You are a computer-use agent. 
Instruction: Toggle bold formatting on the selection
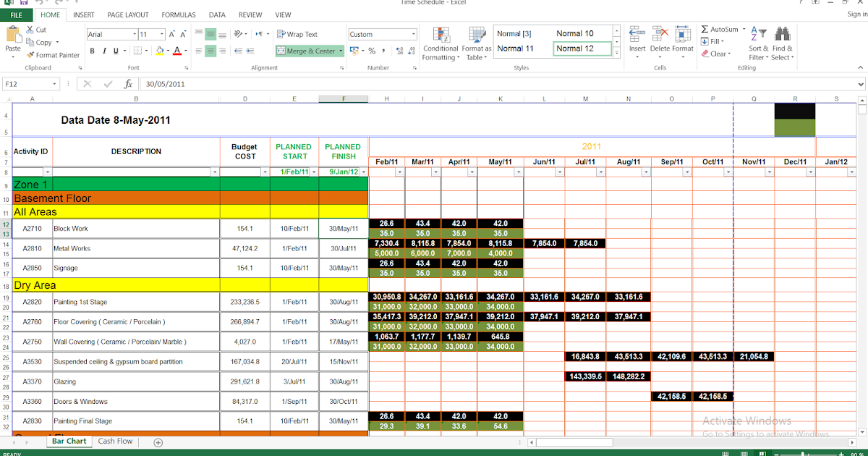coord(92,51)
